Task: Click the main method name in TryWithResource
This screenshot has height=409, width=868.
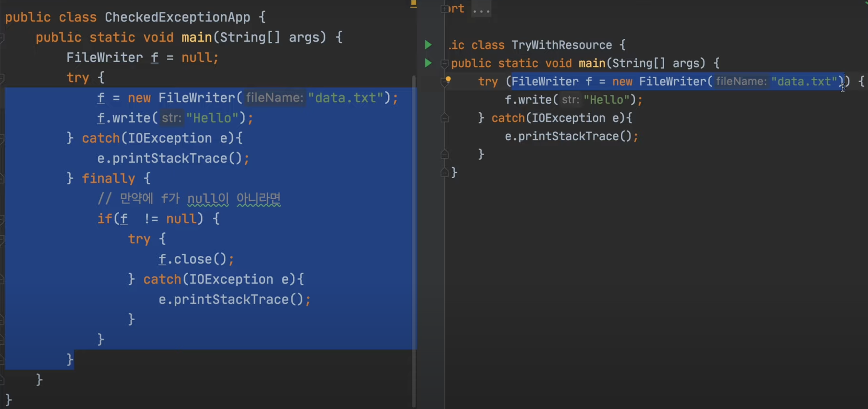Action: pos(592,63)
